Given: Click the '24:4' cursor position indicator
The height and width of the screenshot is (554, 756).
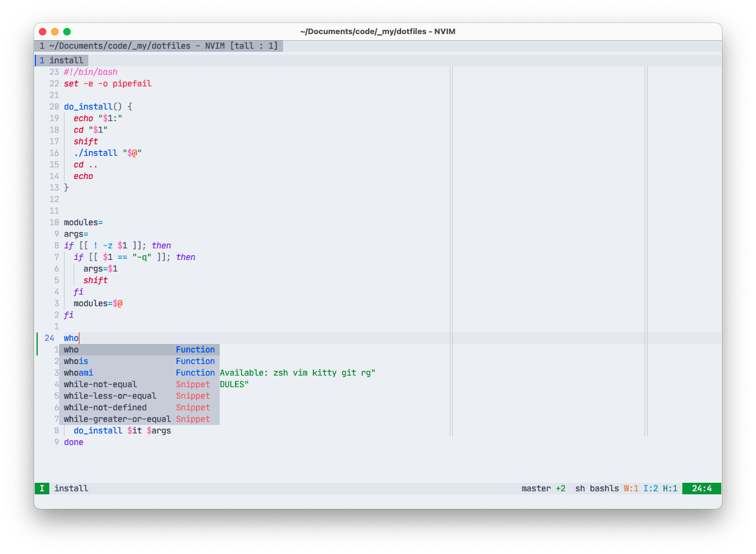Looking at the screenshot, I should (702, 488).
